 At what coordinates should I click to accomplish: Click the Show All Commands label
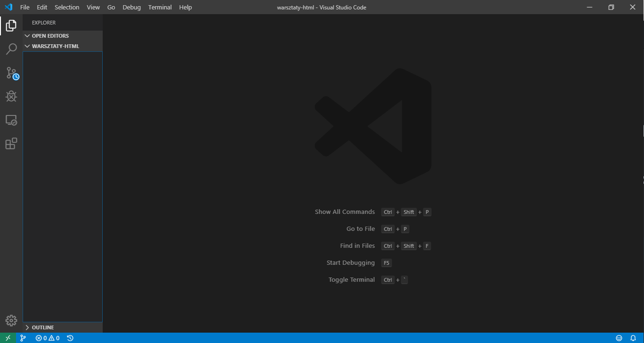coord(345,212)
